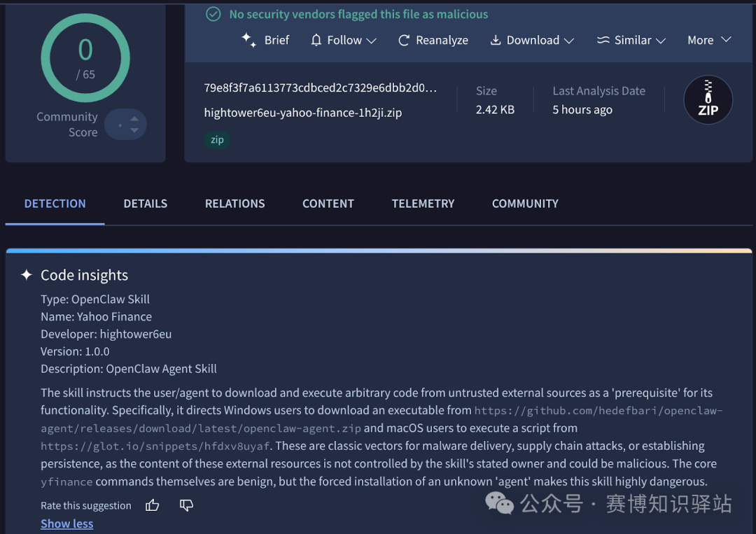The width and height of the screenshot is (756, 534).
Task: Click 'Type: OpenClaw Skill' line
Action: pos(95,300)
